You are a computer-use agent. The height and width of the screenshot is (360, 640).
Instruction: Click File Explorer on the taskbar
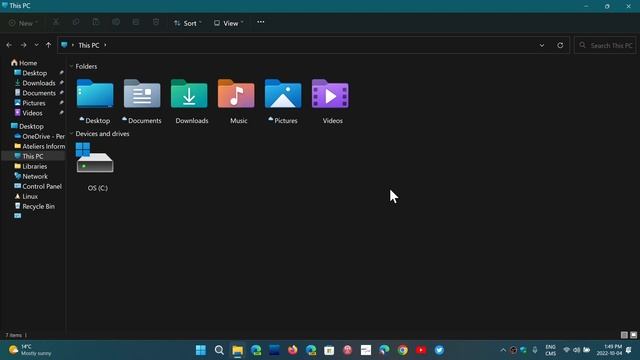tap(238, 350)
